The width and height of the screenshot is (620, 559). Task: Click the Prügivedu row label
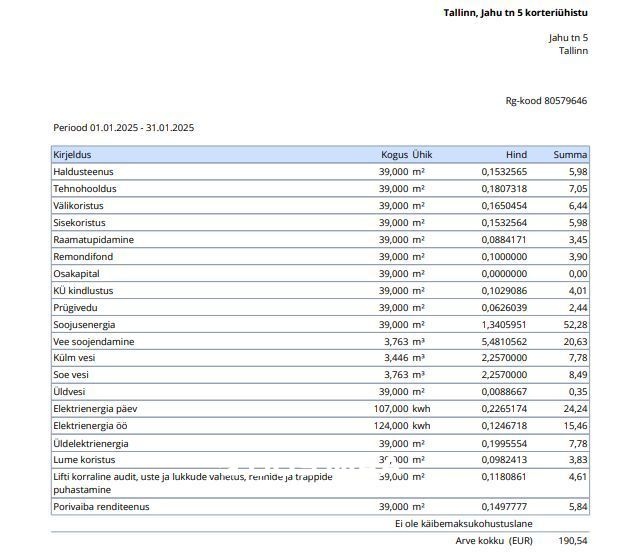[75, 308]
